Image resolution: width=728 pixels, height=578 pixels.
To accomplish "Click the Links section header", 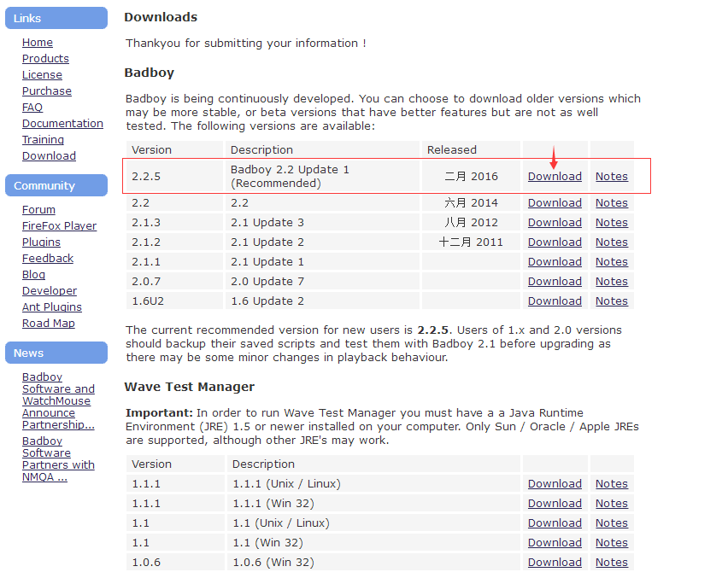I will (56, 18).
